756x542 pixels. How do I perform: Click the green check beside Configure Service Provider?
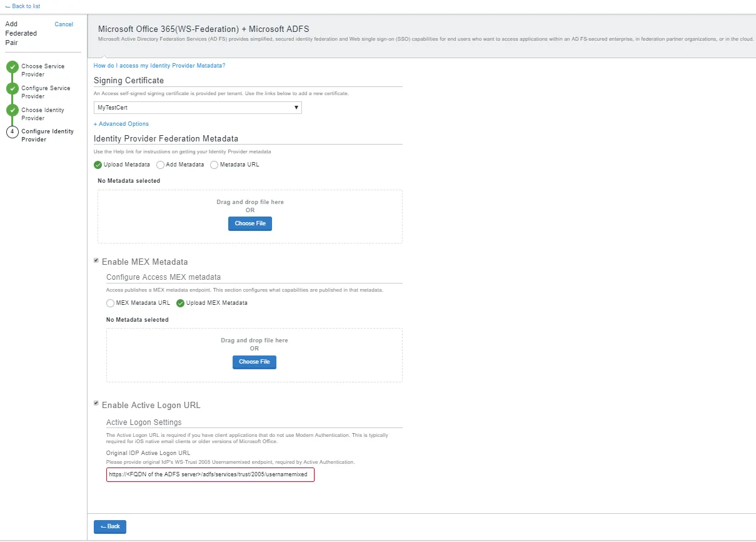pyautogui.click(x=12, y=89)
